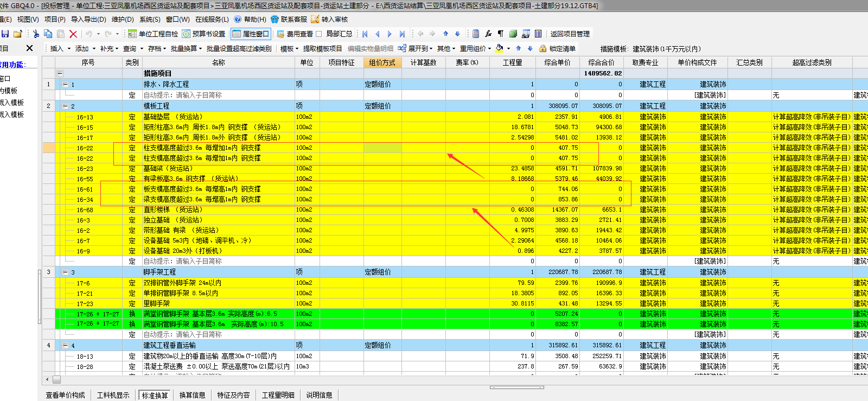Open the 导入导出(D) menu
The width and height of the screenshot is (868, 401).
pos(88,19)
